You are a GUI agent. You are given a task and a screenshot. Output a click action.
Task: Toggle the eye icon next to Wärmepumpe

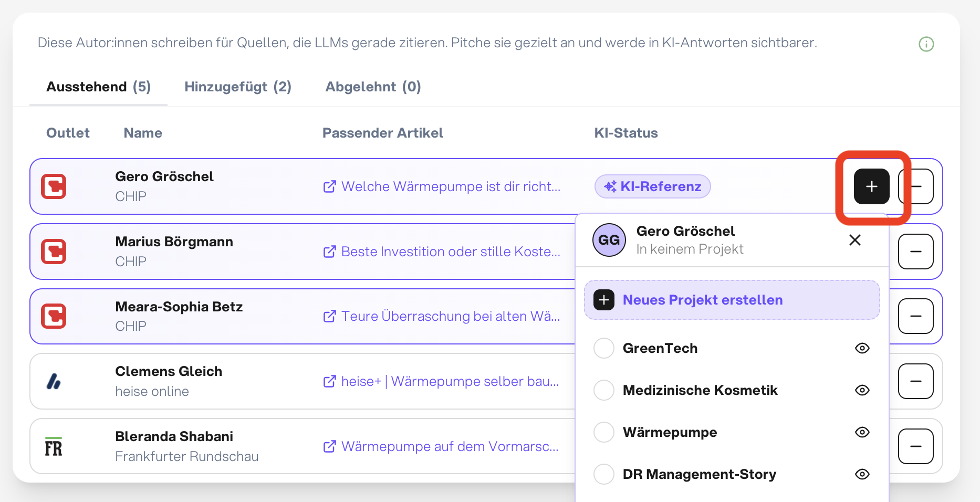coord(862,432)
